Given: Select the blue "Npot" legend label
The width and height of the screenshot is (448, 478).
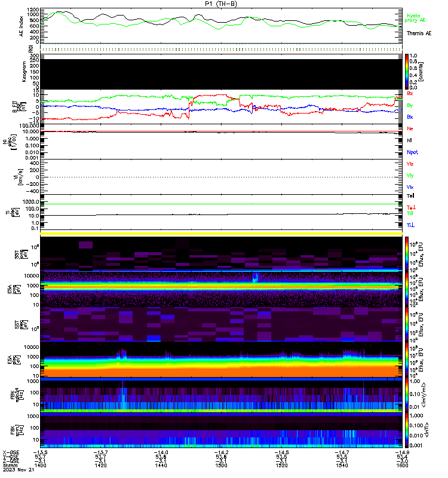Looking at the screenshot, I should point(412,152).
